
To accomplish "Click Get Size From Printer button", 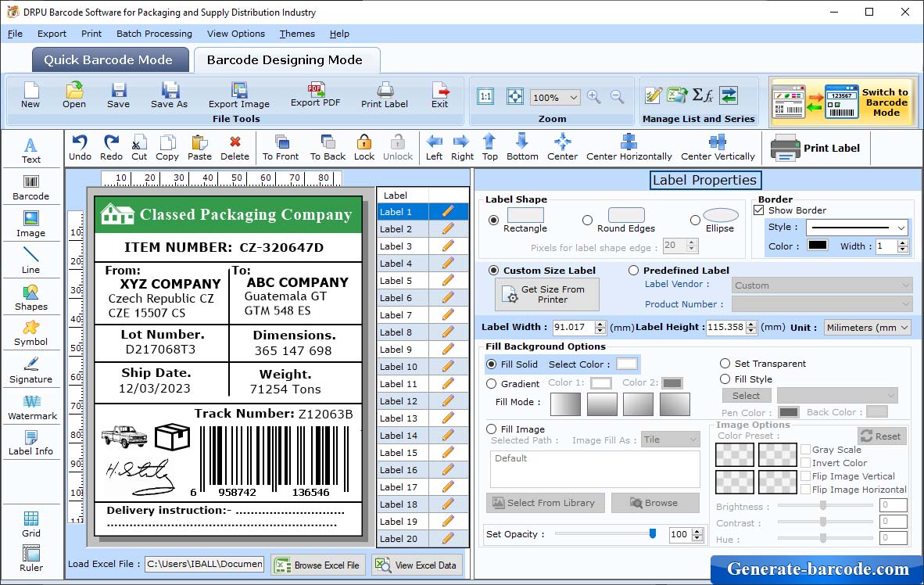I will (x=547, y=294).
